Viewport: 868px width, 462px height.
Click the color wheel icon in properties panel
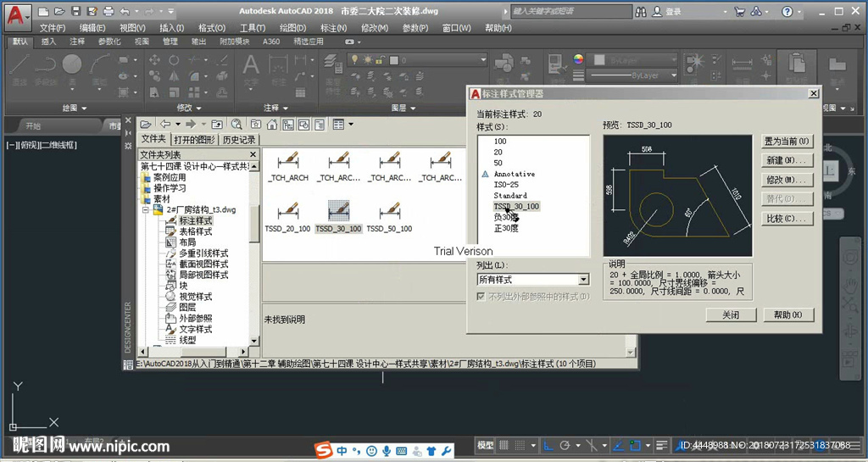(578, 59)
